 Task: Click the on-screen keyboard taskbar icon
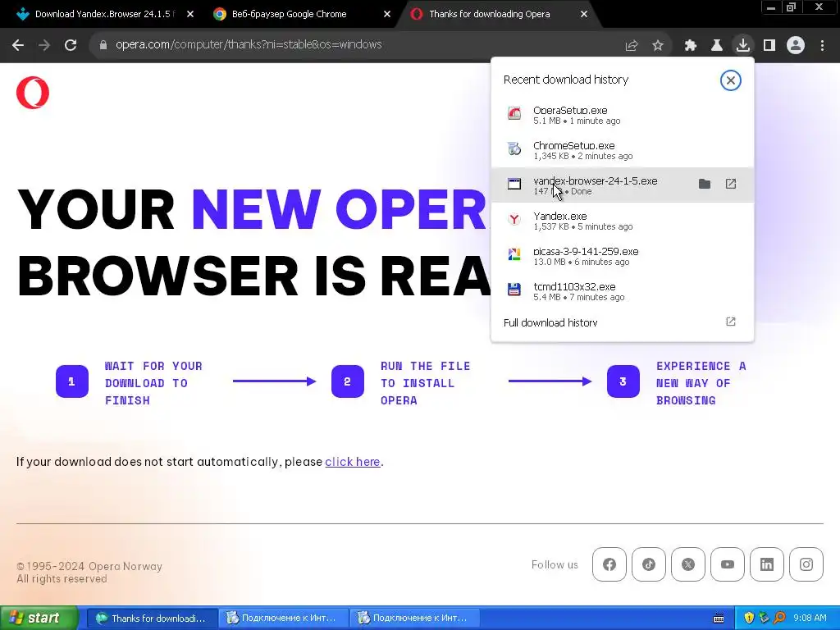(x=719, y=619)
